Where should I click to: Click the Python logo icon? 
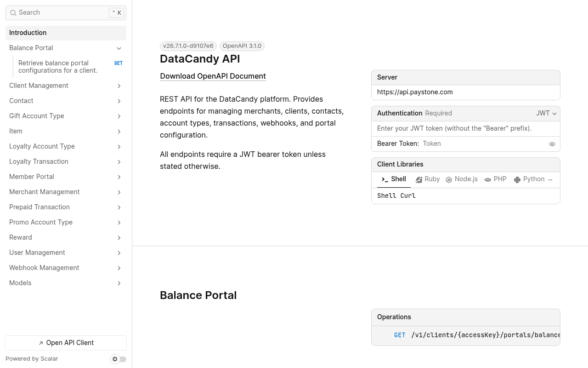(x=517, y=179)
